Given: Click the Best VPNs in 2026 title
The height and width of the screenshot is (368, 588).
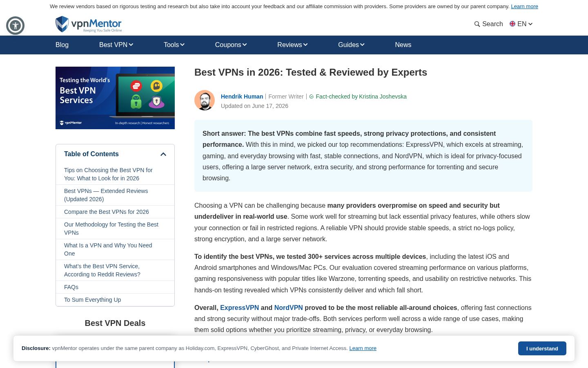Looking at the screenshot, I should [x=311, y=72].
